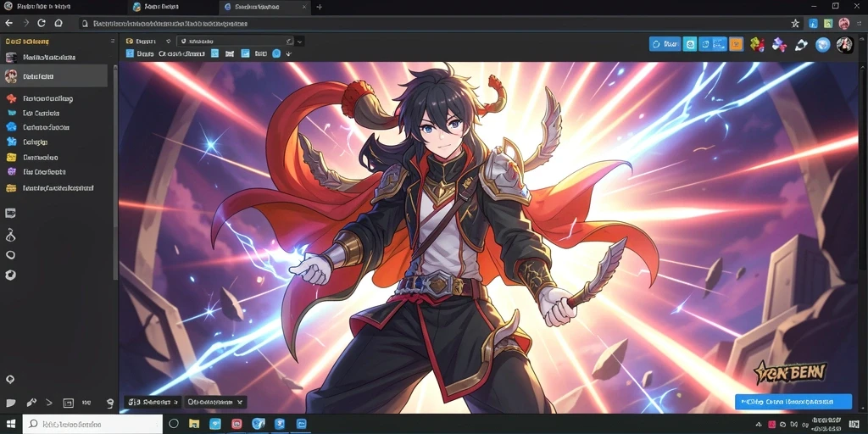Close the active browser tab
Viewport: 868px width, 434px height.
(x=304, y=7)
